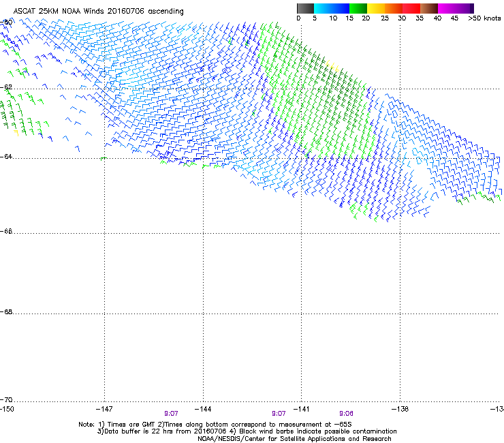Click the '-144' longitude axis label

[x=203, y=409]
